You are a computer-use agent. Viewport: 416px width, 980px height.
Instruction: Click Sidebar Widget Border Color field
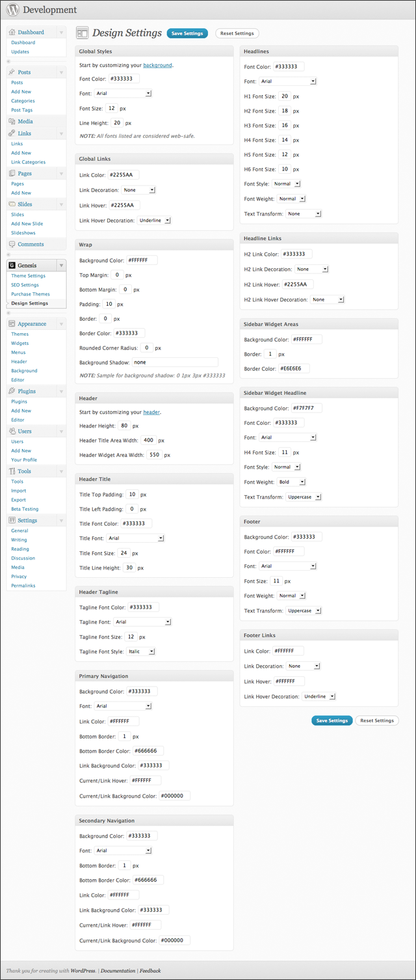click(294, 368)
